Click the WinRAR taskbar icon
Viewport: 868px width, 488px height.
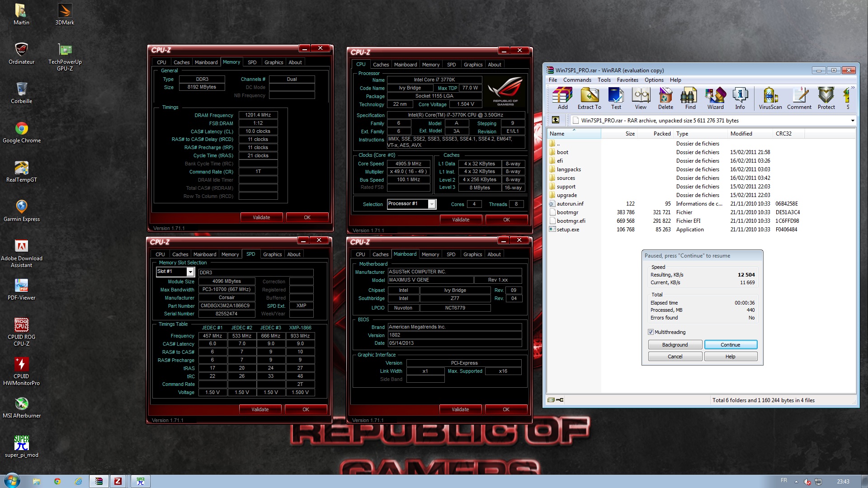(x=99, y=481)
